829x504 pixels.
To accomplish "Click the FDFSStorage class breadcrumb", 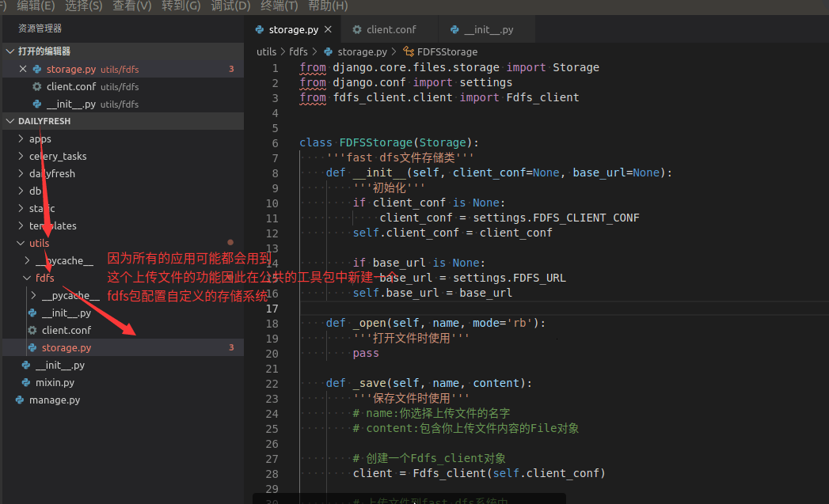I will pos(447,51).
